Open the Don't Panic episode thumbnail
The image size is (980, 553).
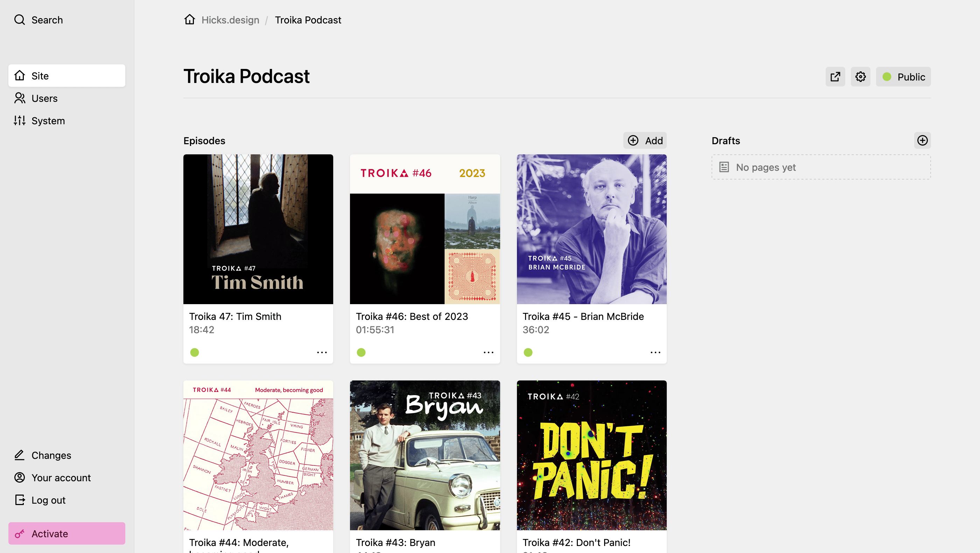(591, 455)
